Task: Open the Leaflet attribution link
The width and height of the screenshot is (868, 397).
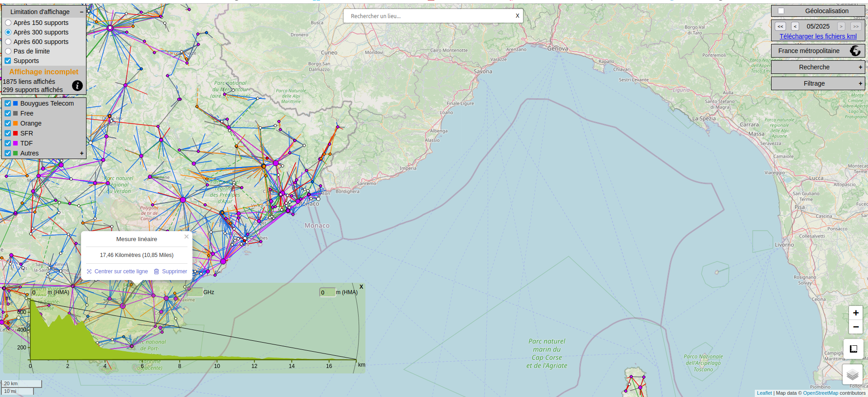Action: [x=764, y=393]
